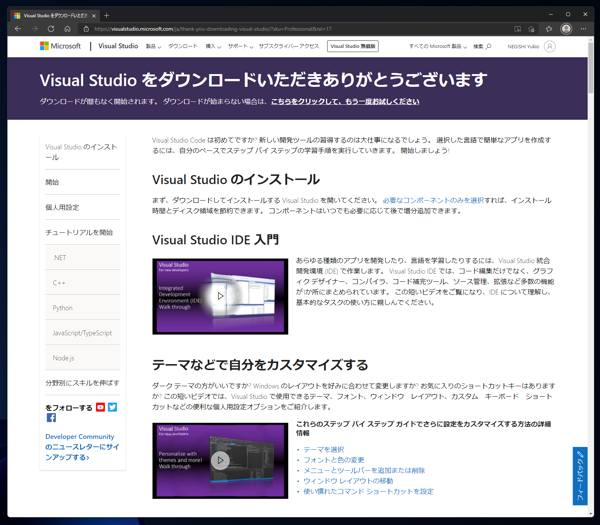This screenshot has width=600, height=525.
Task: Add this page to favorites star icon
Action: [x=532, y=29]
